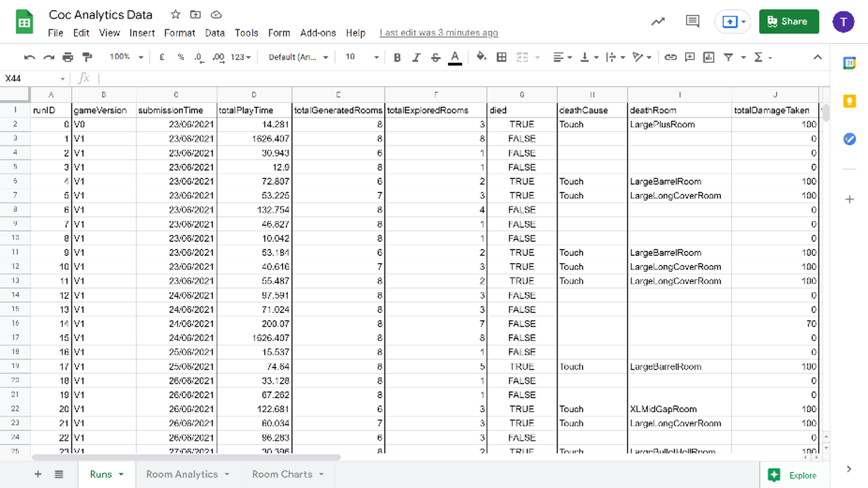
Task: Get add-ons with sidebar plus icon
Action: click(x=849, y=200)
